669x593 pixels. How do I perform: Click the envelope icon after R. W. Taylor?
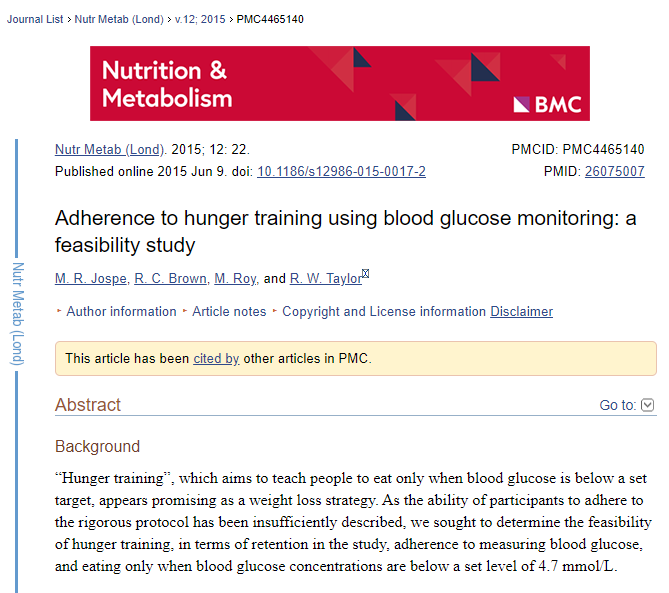(365, 273)
